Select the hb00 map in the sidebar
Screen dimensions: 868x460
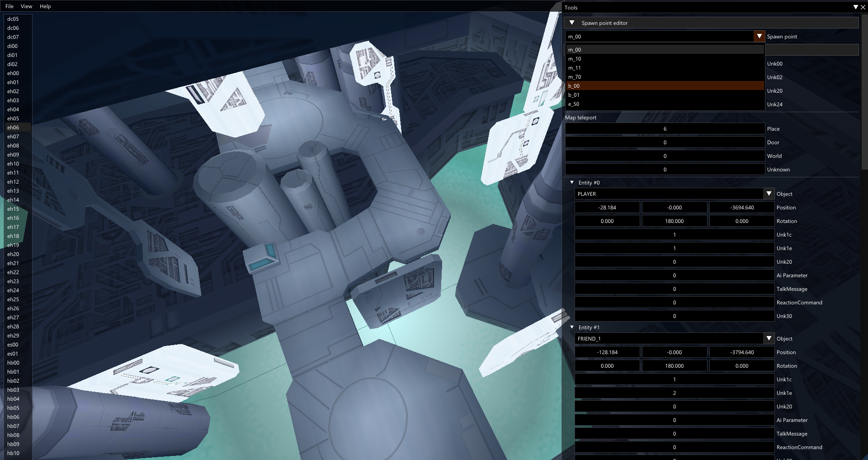(x=13, y=362)
